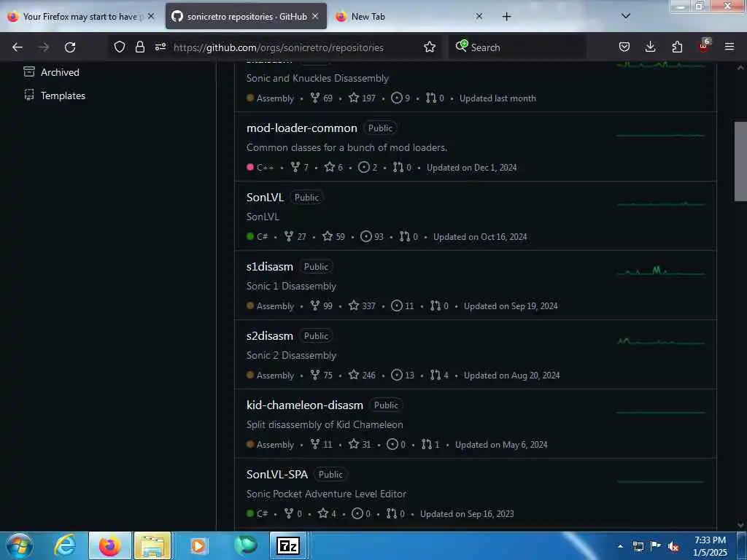The image size is (747, 560).
Task: Click the Split disassembly of Kid Chameleon text
Action: point(325,424)
